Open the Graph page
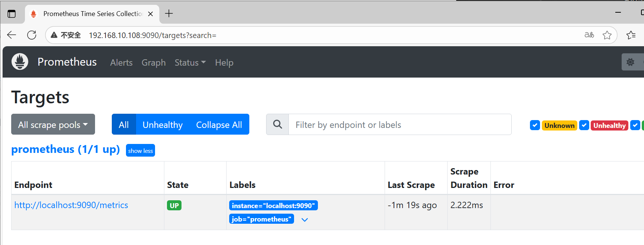The width and height of the screenshot is (644, 245). pyautogui.click(x=154, y=63)
